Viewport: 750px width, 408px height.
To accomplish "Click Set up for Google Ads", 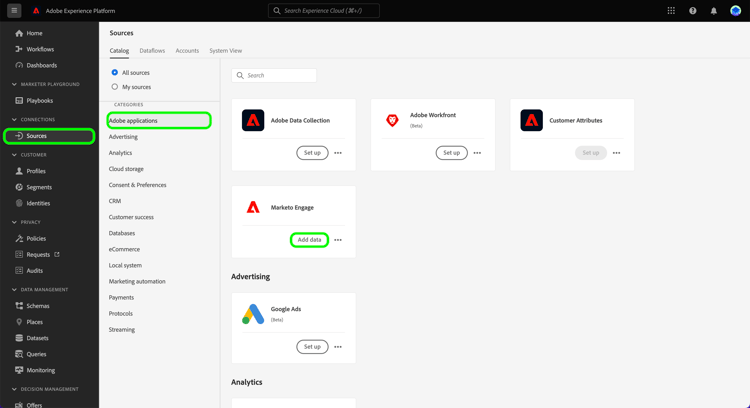I will coord(312,347).
